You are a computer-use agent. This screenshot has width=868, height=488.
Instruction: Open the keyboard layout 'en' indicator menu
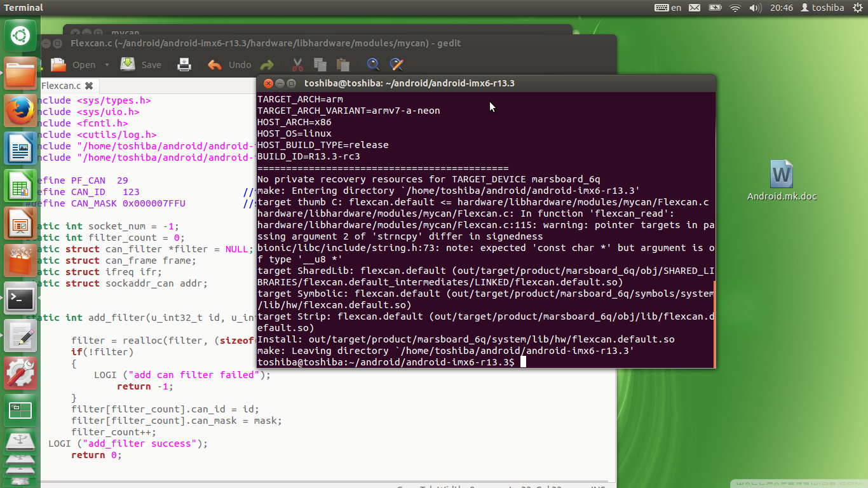[x=668, y=8]
